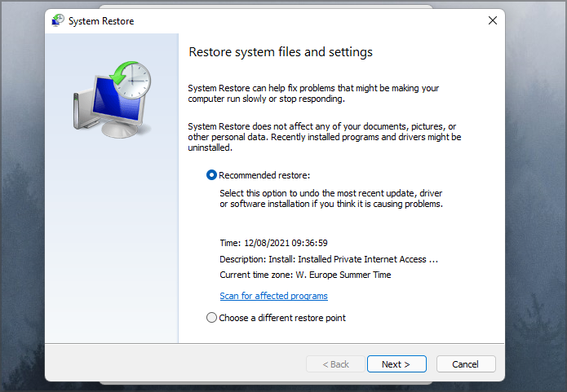Click the 'Recommended restore:' label text
Viewport: 567px width, 392px height.
(264, 175)
